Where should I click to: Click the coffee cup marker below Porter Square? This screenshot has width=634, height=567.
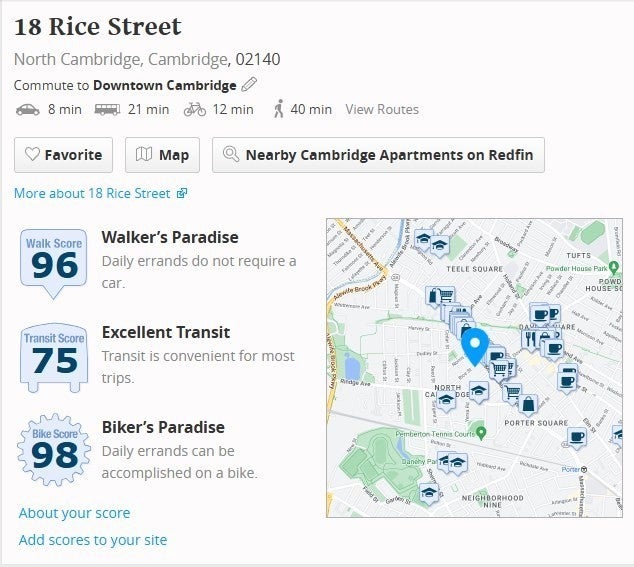(576, 438)
